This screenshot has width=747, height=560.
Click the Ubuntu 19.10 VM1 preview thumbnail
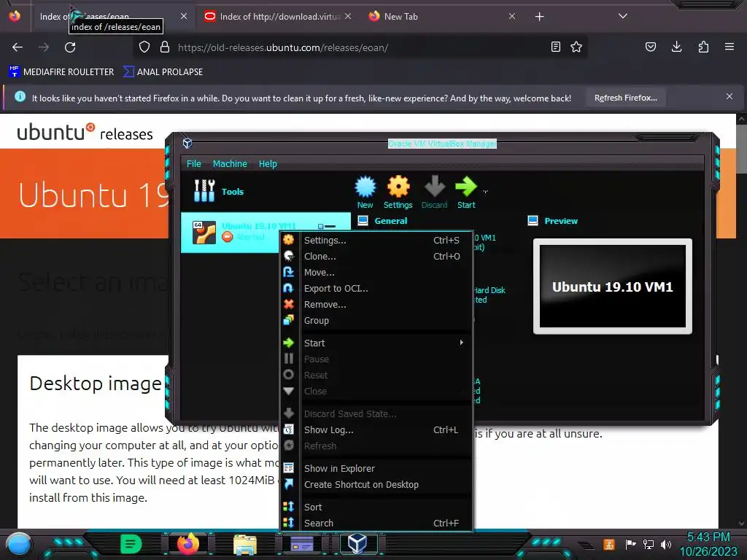(x=613, y=286)
